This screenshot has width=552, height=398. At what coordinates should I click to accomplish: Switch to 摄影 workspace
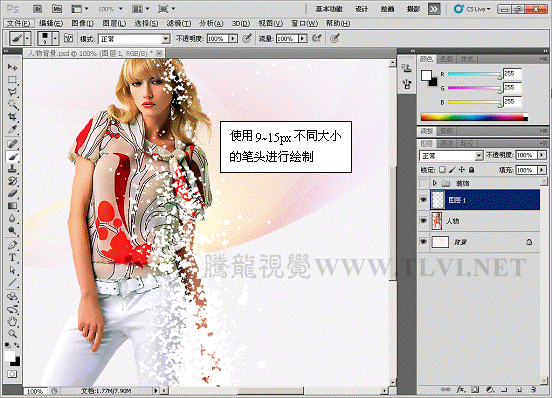point(413,9)
